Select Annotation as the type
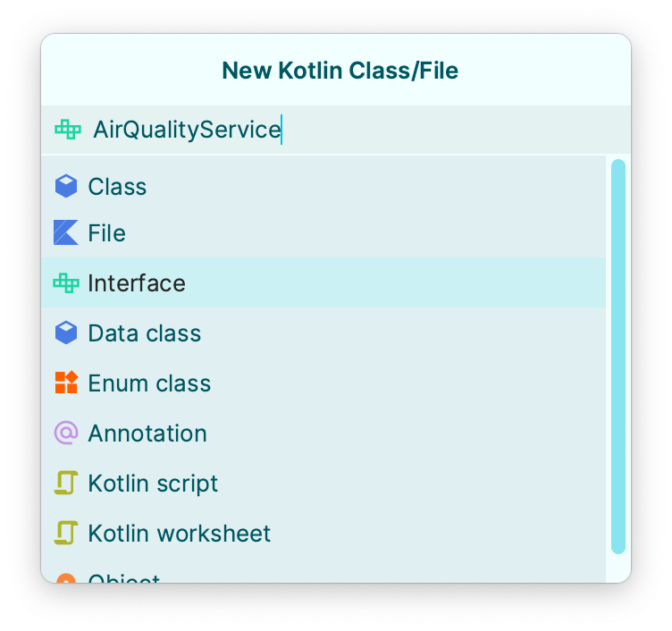This screenshot has height=631, width=672. pyautogui.click(x=147, y=433)
